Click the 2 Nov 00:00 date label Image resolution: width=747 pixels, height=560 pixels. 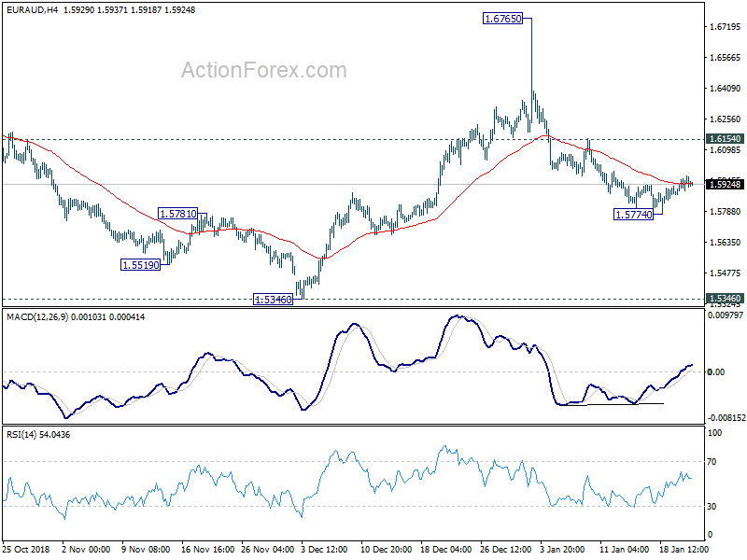(86, 549)
